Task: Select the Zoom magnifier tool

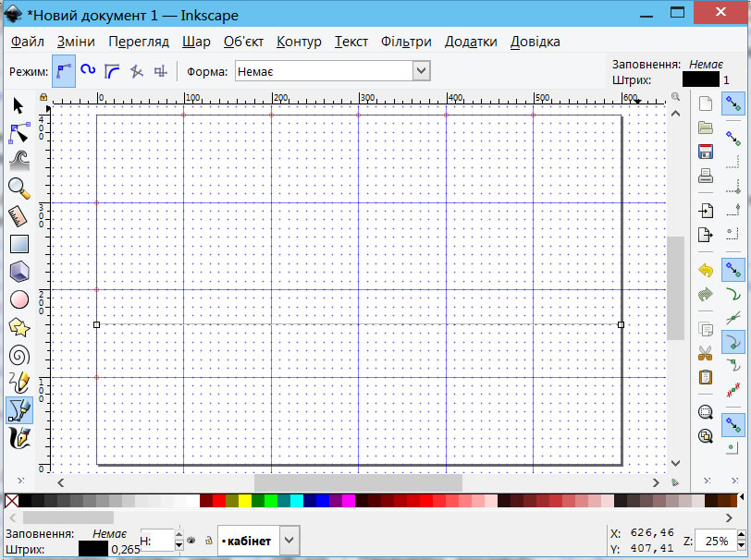Action: point(18,188)
